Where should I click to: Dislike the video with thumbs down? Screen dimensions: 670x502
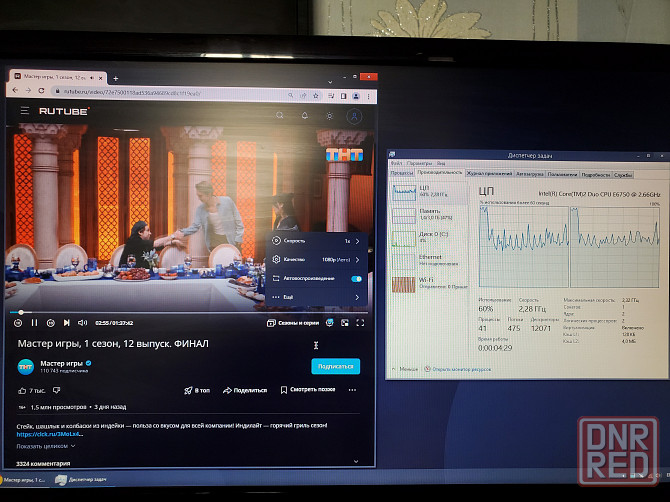(56, 390)
